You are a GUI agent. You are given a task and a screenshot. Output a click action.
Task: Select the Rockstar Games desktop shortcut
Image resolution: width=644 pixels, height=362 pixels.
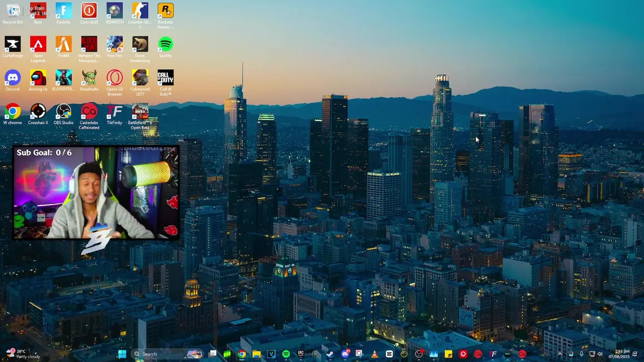[x=166, y=16]
